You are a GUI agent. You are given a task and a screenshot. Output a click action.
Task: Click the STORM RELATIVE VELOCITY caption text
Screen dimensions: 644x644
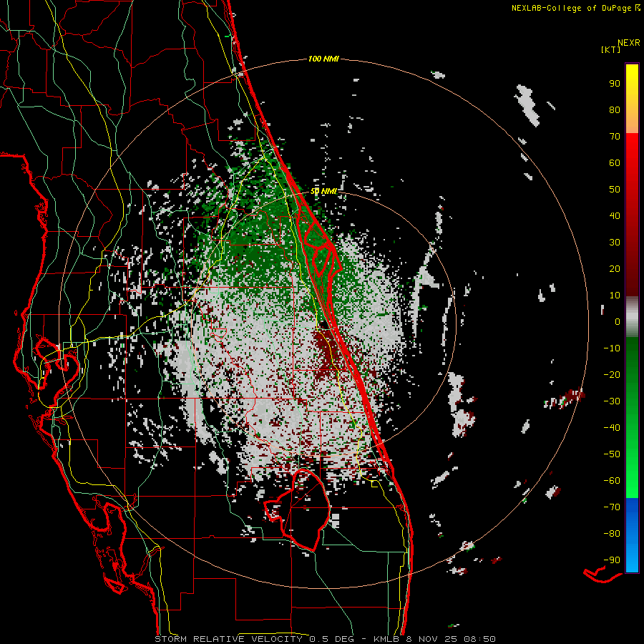coord(228,639)
